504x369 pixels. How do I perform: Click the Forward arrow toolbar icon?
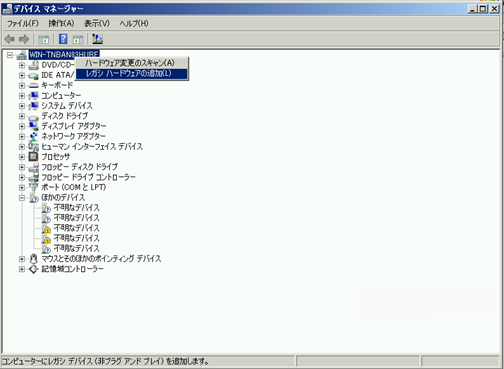coord(24,39)
